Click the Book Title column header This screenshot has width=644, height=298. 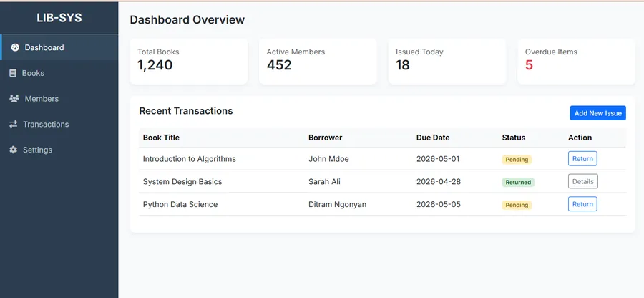click(x=161, y=138)
